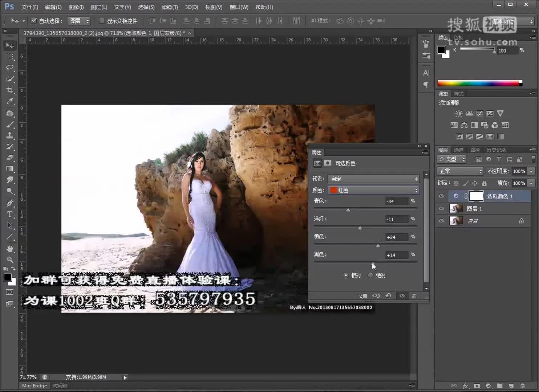The image size is (539, 392).
Task: Click the trash icon to delete the adjustment
Action: coord(414,296)
